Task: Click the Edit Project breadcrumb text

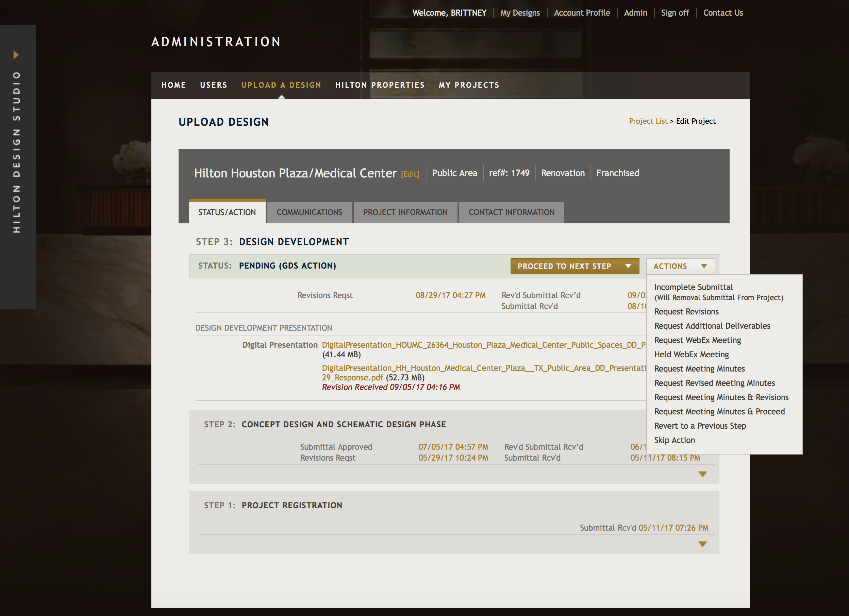Action: [696, 121]
